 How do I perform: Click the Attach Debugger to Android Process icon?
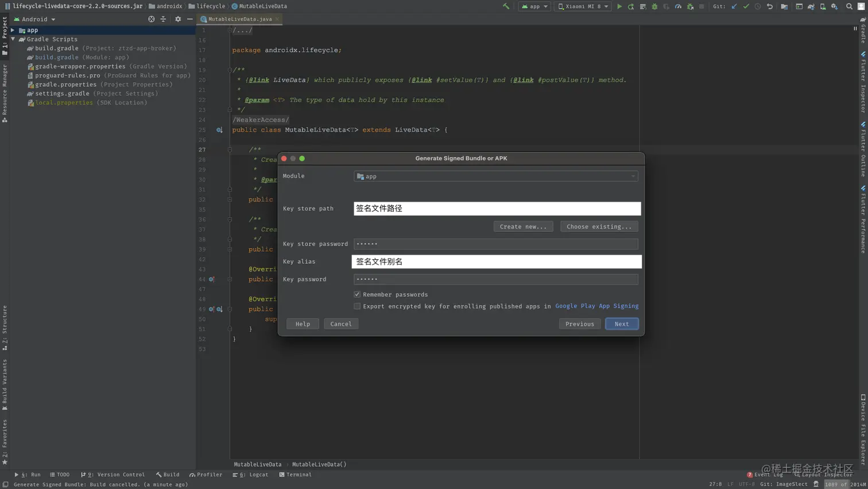point(690,6)
